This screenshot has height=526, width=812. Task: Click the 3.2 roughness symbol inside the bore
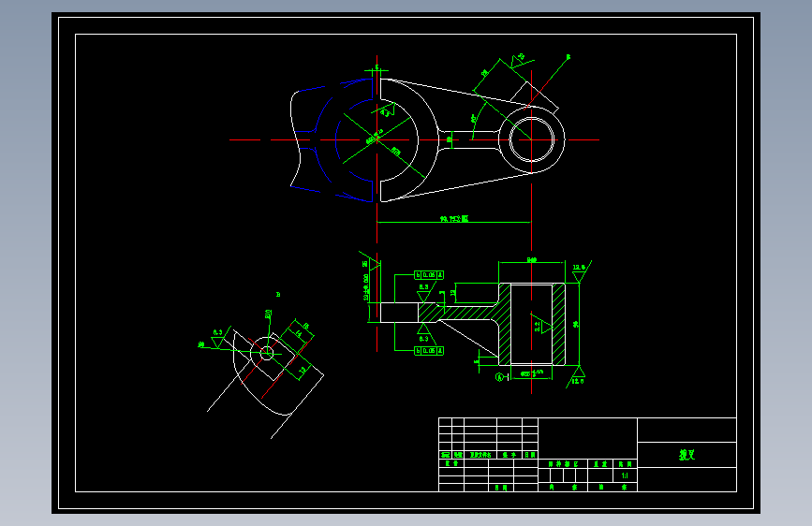541,325
